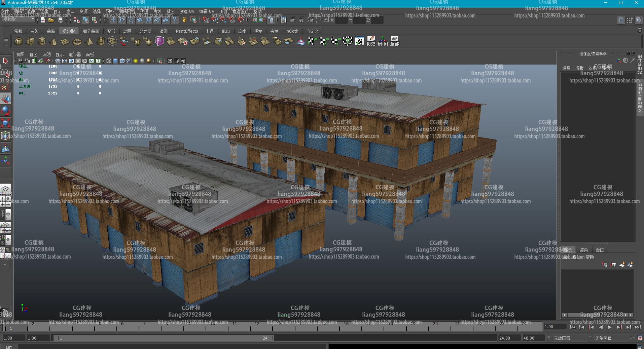The width and height of the screenshot is (644, 349).
Task: Click the 渲染 layer editor tab
Action: [584, 250]
